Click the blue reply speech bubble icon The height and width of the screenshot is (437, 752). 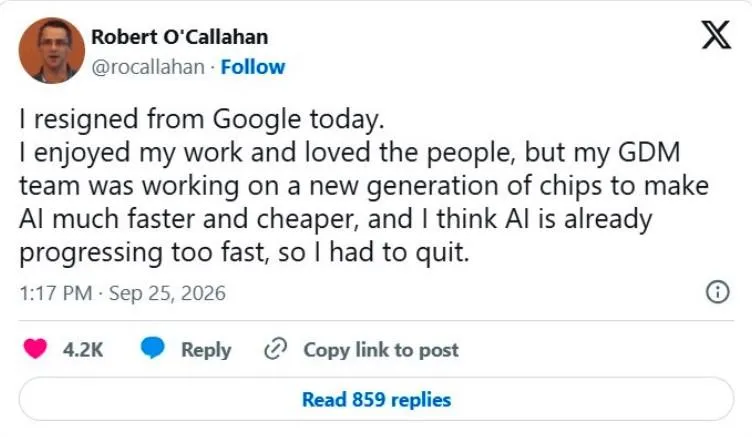[153, 349]
